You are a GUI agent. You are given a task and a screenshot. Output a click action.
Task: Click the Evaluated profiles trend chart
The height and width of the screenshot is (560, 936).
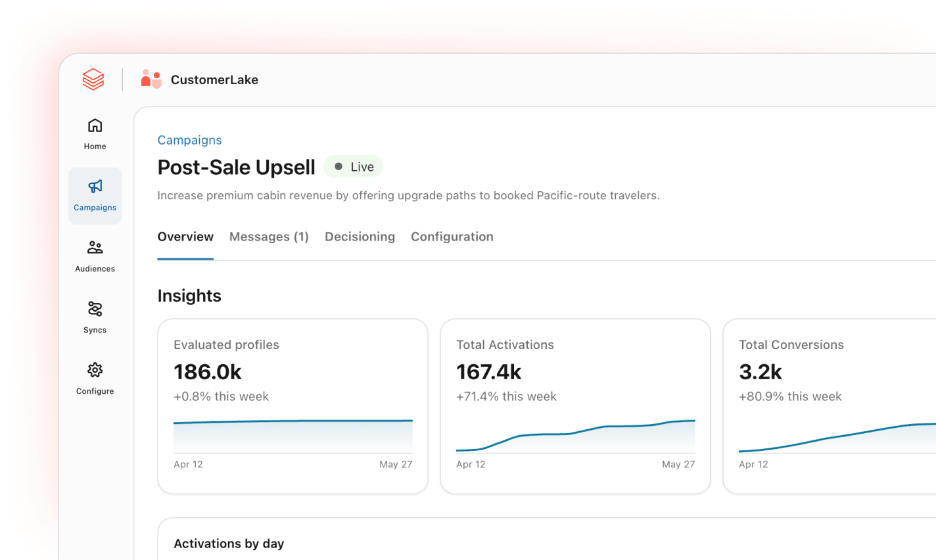tap(293, 436)
